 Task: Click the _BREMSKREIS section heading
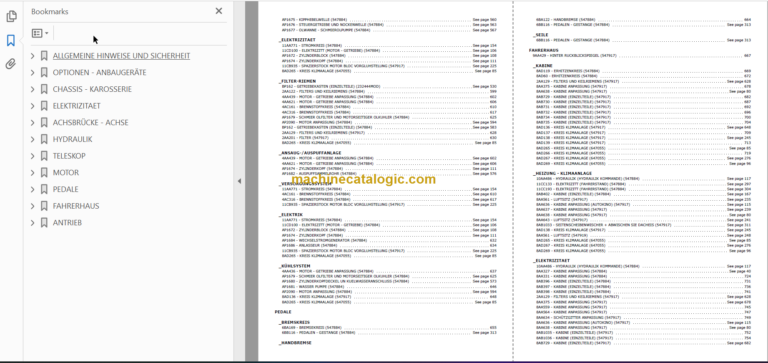pyautogui.click(x=294, y=322)
